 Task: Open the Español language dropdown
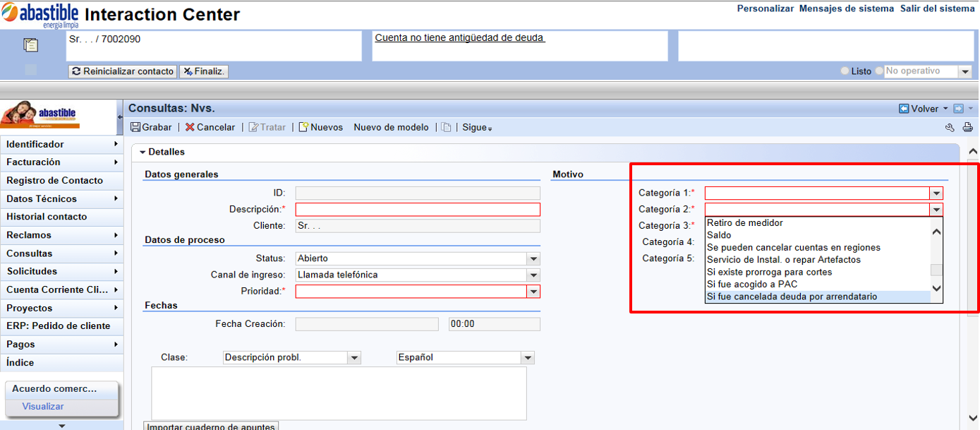[528, 358]
